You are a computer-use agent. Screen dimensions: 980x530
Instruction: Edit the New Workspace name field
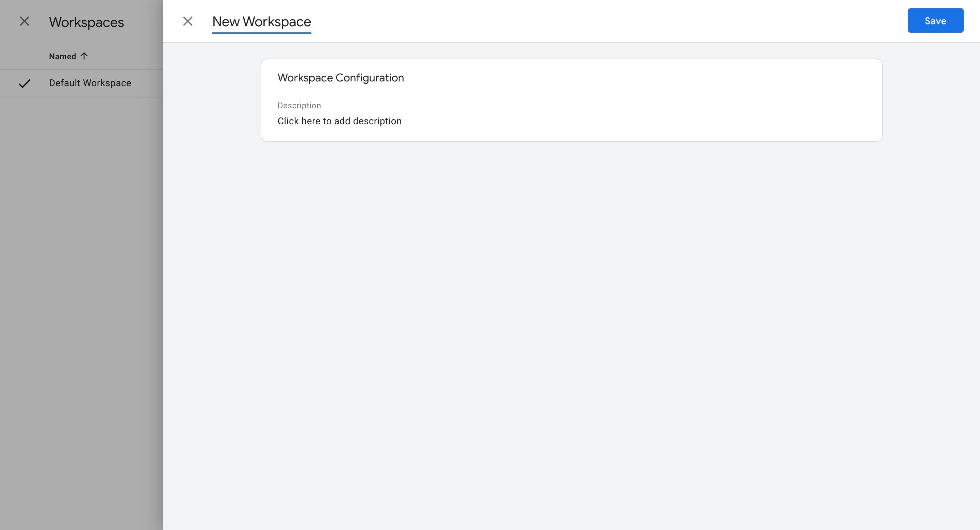tap(261, 22)
